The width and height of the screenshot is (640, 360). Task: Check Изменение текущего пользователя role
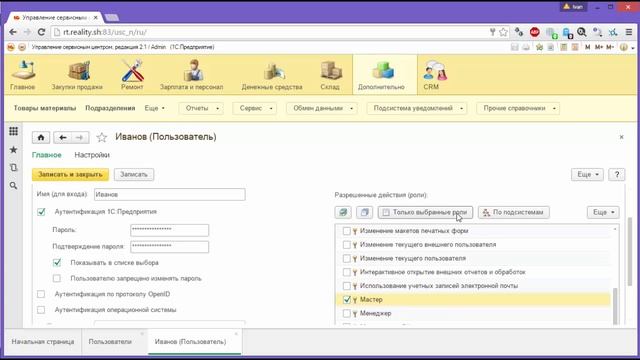point(347,258)
